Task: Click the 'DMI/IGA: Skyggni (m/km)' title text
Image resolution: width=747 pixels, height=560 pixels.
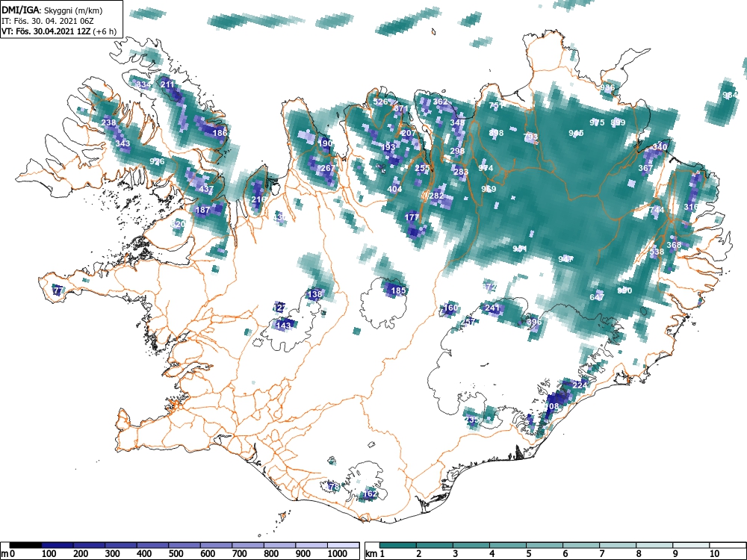Action: point(52,10)
